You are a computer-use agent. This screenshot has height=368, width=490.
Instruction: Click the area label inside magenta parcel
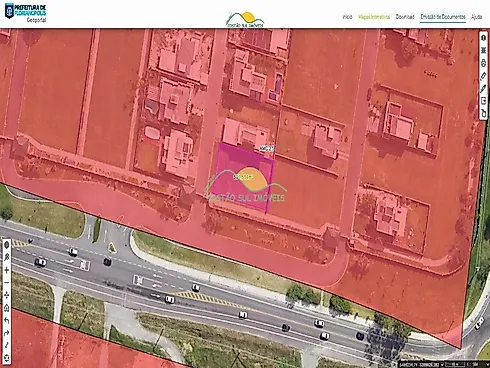tap(243, 177)
